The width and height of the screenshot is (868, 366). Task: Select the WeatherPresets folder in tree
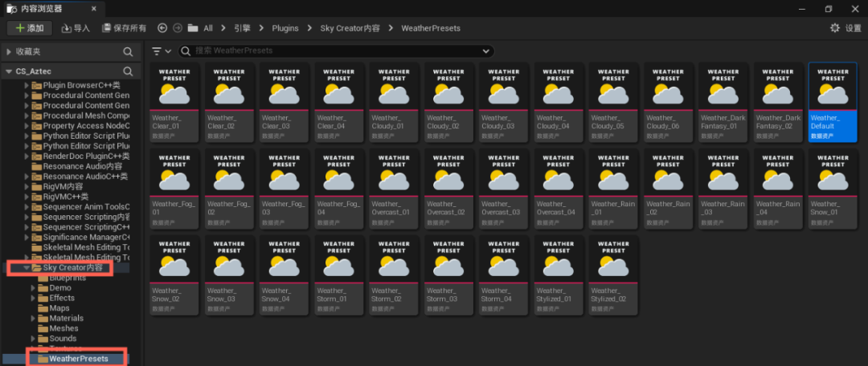coord(72,359)
